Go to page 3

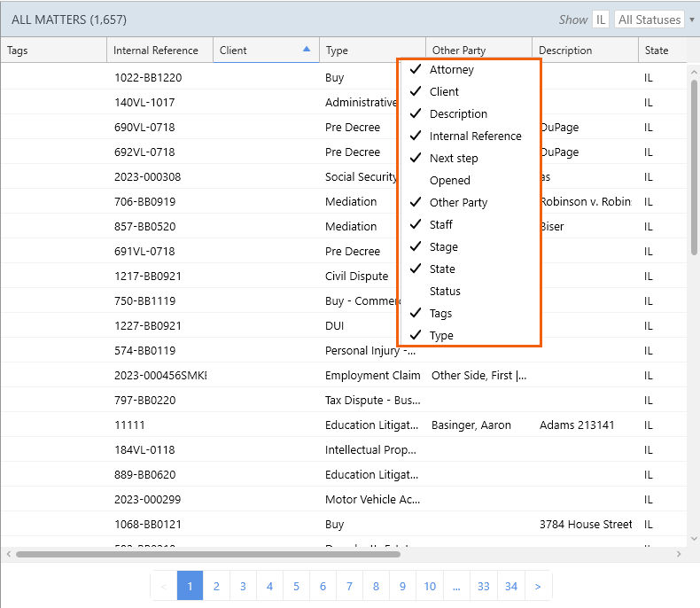[243, 586]
